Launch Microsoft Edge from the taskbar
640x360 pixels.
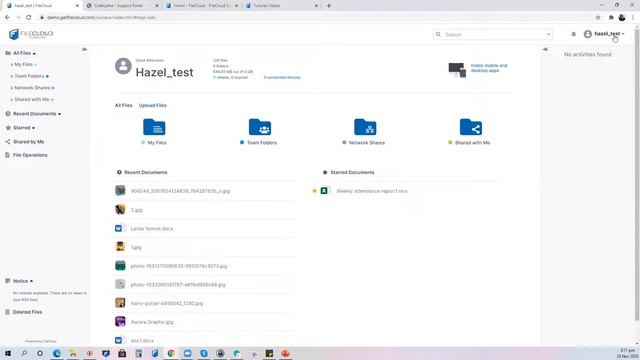click(57, 353)
